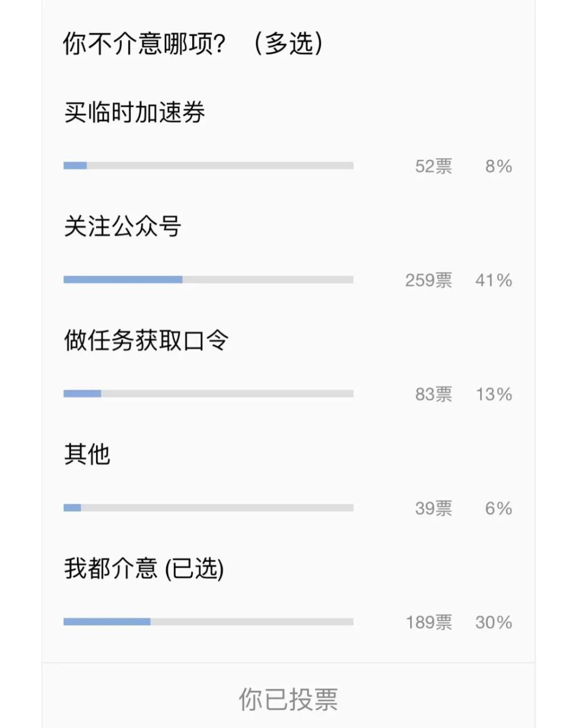Choose the 其他 poll option
577x728 pixels.
87,454
